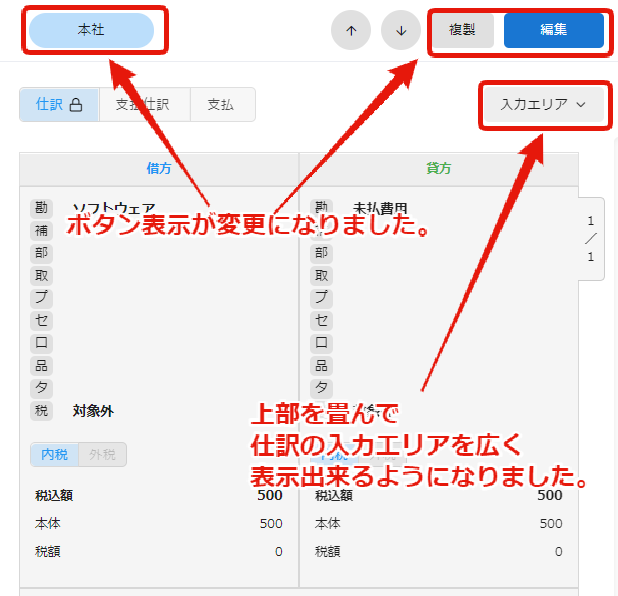Click the セ field badge in 貸方
This screenshot has width=618, height=596.
coord(321,320)
